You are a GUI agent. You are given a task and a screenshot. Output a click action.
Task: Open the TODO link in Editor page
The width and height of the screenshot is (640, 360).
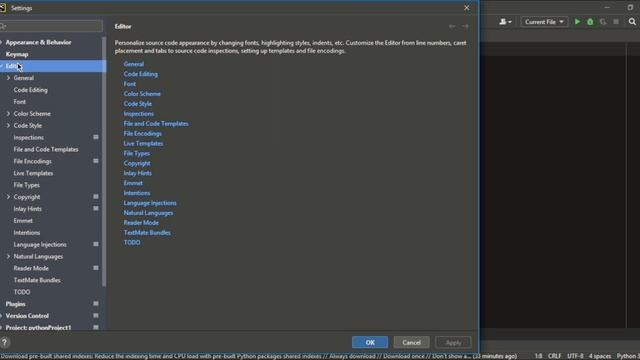132,242
